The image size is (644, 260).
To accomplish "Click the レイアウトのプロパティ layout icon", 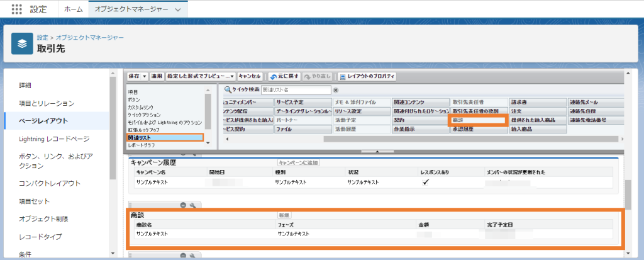I will pos(343,77).
